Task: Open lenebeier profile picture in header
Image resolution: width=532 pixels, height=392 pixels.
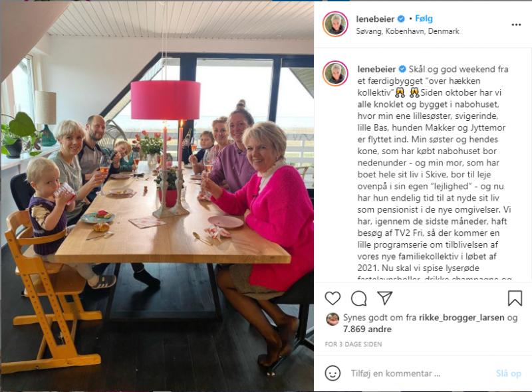Action: point(335,24)
